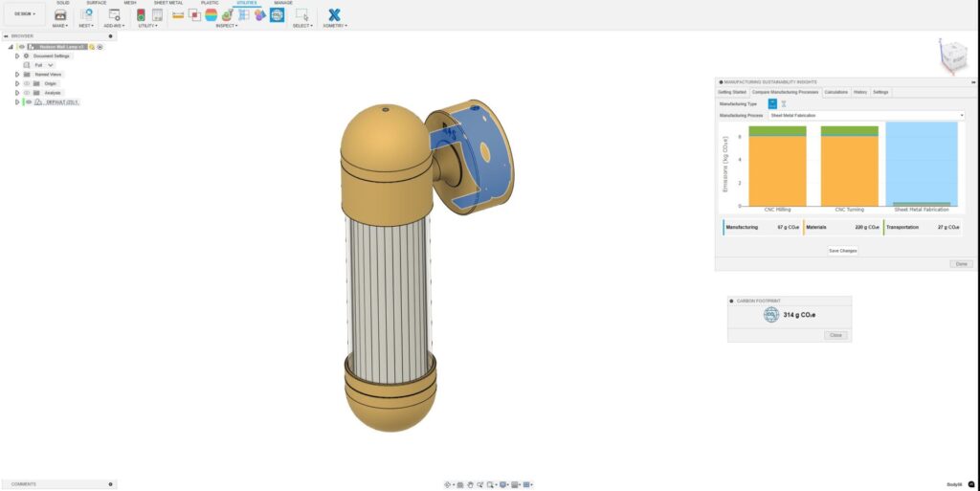Select the Measure ruler tool
Screen dimensions: 980x491
[178, 15]
